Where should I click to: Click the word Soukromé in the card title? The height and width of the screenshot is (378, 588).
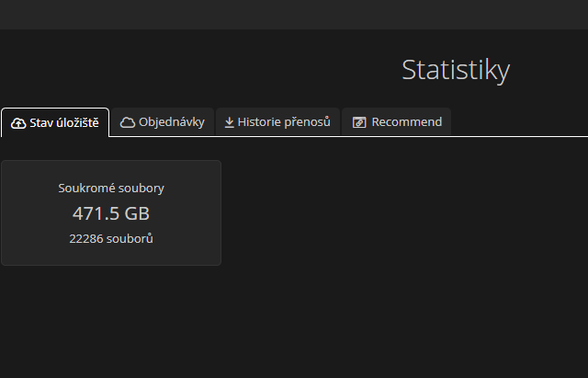(x=85, y=188)
